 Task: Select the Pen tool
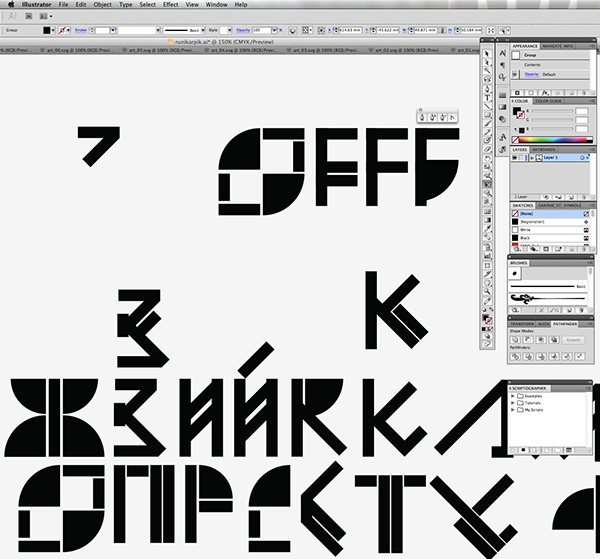(x=487, y=89)
